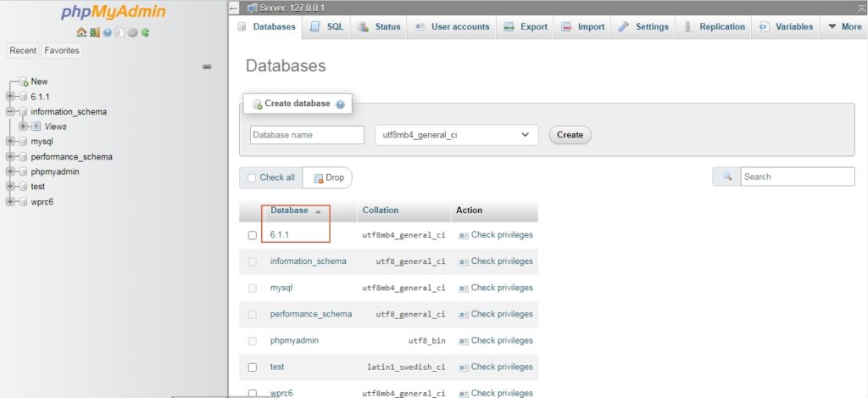Click the mysql database icon in the tree

[x=23, y=142]
